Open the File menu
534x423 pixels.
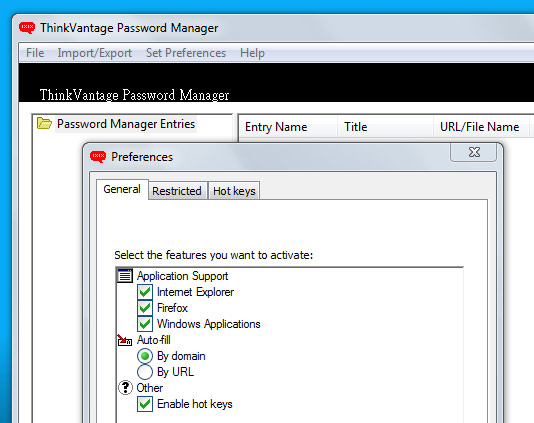click(x=35, y=53)
